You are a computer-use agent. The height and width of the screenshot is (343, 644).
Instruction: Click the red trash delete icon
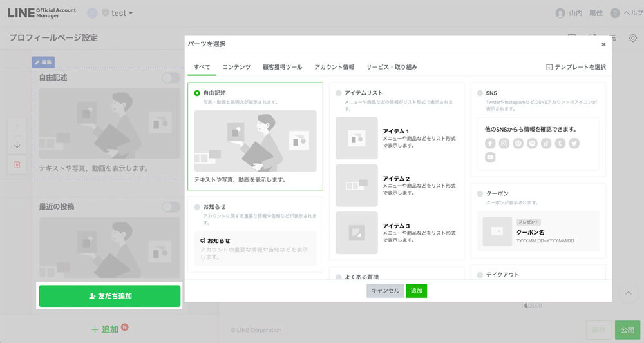[17, 164]
